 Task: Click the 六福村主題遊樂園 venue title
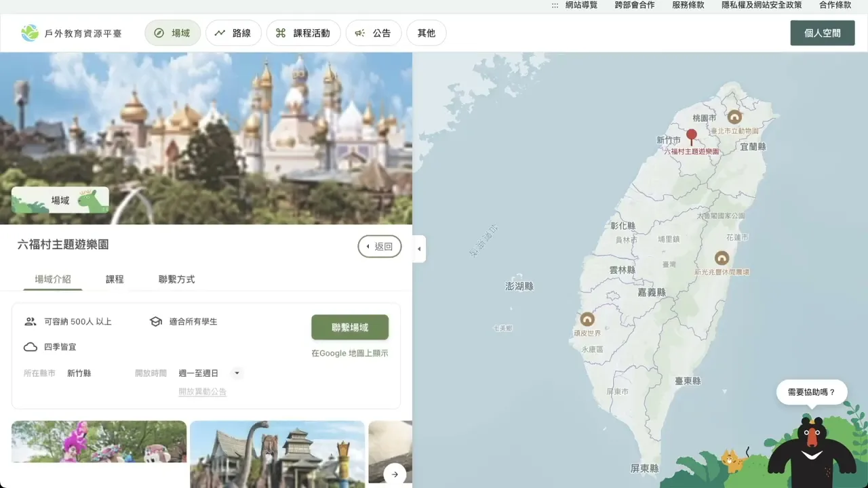(63, 245)
